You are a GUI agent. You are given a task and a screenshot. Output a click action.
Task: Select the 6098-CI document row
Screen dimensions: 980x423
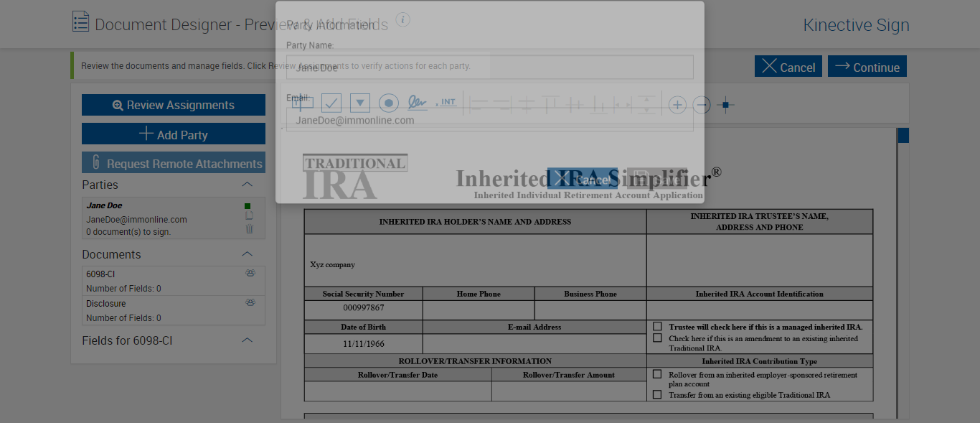point(174,281)
